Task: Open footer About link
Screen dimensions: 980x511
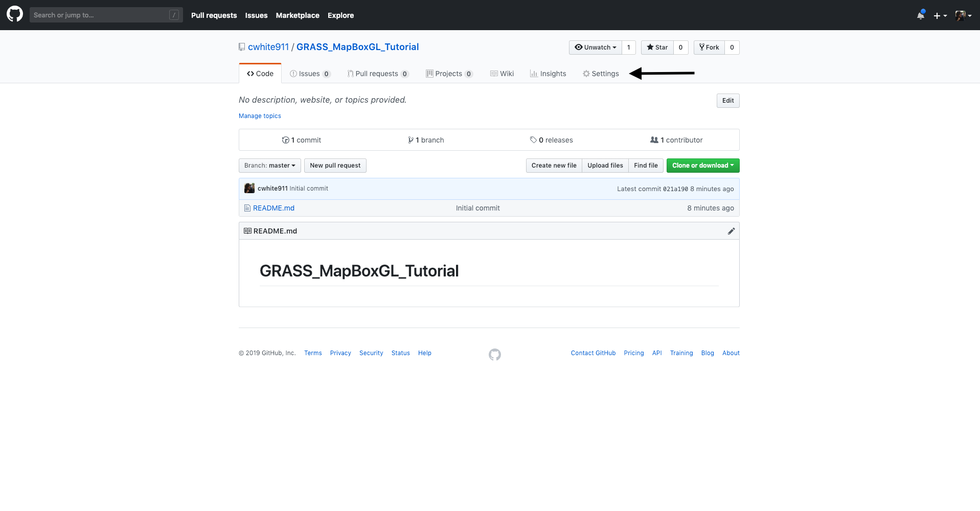Action: click(731, 353)
